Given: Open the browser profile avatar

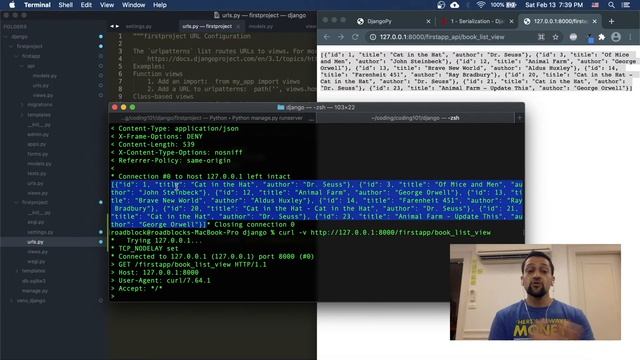Looking at the screenshot, I should tap(616, 37).
